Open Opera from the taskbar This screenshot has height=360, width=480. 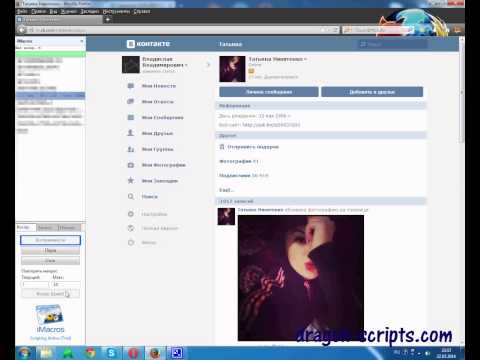(x=133, y=353)
